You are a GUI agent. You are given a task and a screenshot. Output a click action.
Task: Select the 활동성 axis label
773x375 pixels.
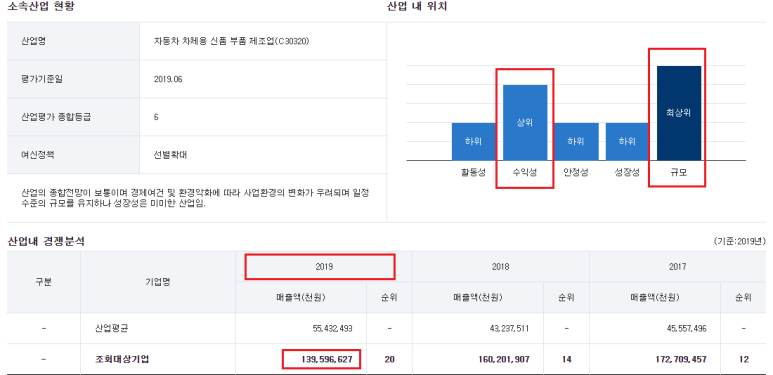pyautogui.click(x=473, y=173)
